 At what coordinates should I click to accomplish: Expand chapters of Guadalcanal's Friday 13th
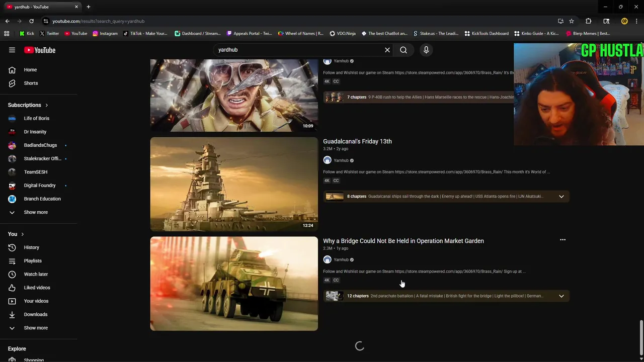click(561, 197)
